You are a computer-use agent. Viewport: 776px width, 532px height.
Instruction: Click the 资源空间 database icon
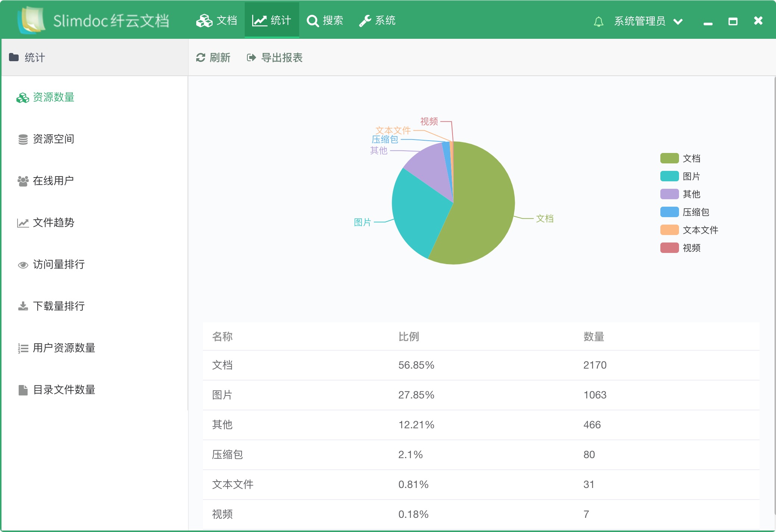(x=23, y=140)
